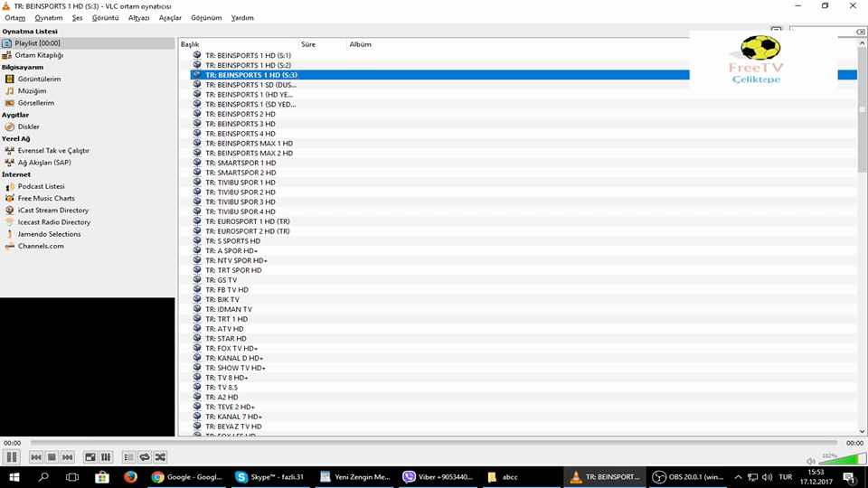Go to previous media track
Image resolution: width=868 pixels, height=488 pixels.
pyautogui.click(x=36, y=457)
